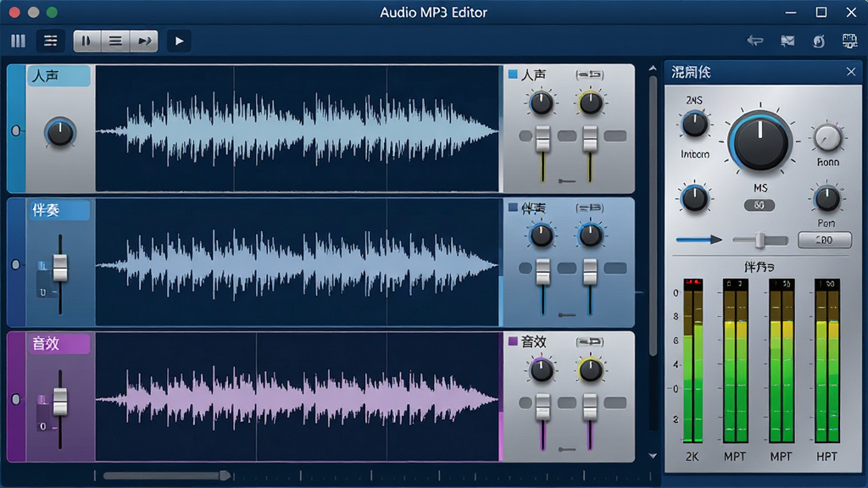Click the badge right of 人声 in channel strip
Viewport: 868px width, 488px height.
pyautogui.click(x=590, y=75)
